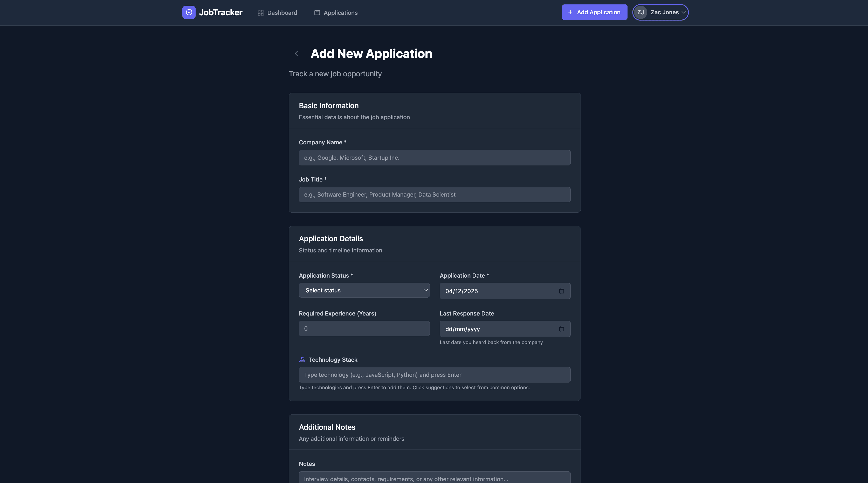This screenshot has width=868, height=483.
Task: Open the Application Status selector
Action: pos(364,290)
